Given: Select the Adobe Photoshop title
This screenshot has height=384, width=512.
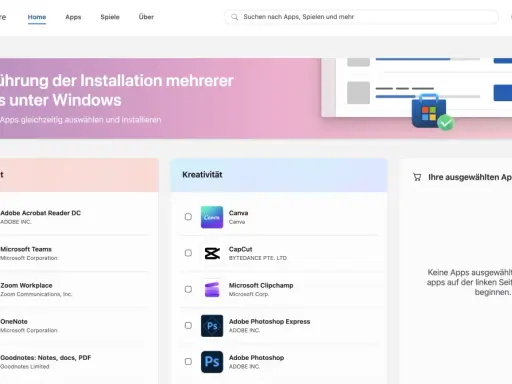Looking at the screenshot, I should 256,358.
